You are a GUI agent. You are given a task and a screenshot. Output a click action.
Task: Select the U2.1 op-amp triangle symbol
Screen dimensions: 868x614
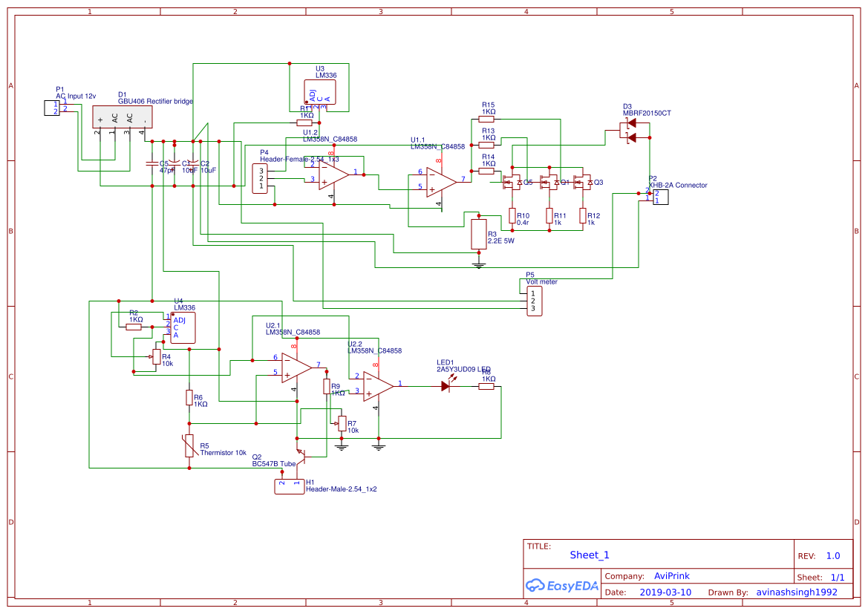297,368
